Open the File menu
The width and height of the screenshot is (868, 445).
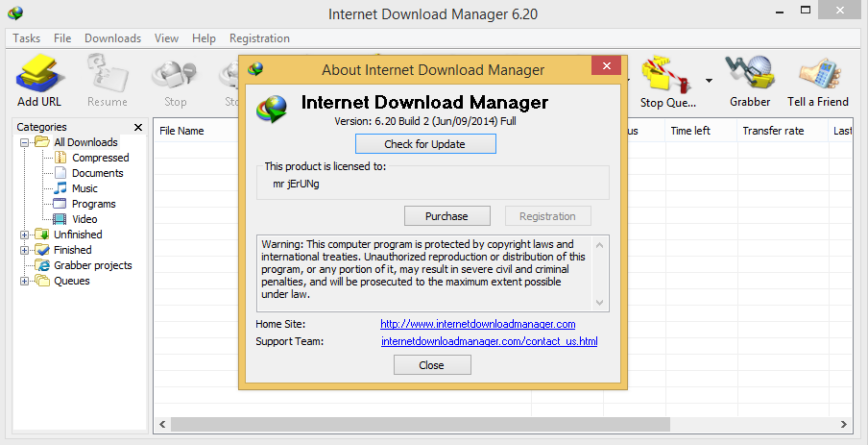(x=62, y=38)
